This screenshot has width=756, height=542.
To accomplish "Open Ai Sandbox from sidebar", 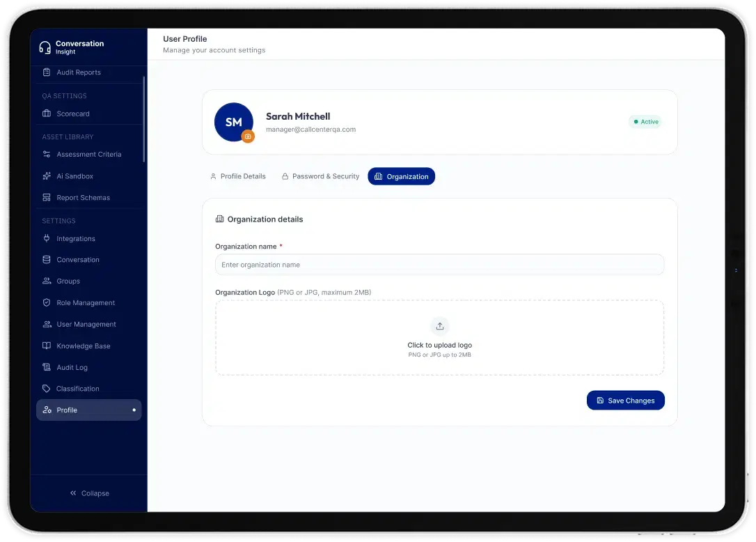I will (88, 176).
